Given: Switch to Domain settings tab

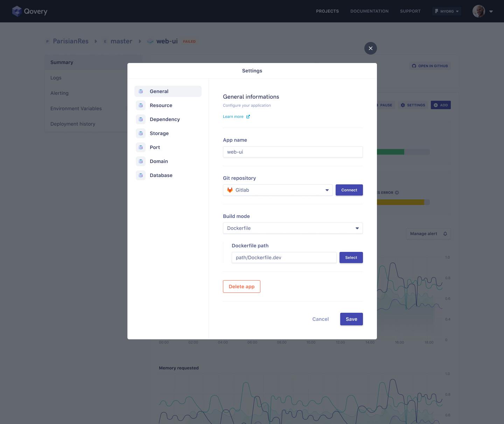Looking at the screenshot, I should 168,161.
